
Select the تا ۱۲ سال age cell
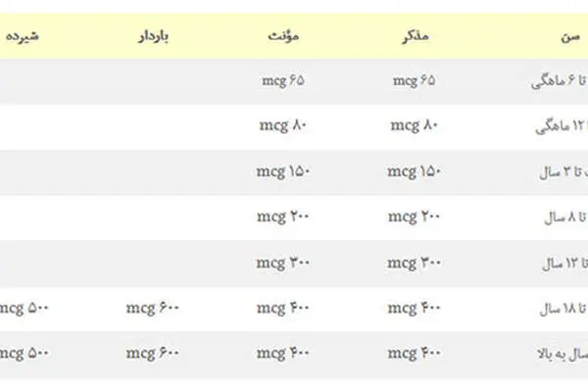[x=564, y=264]
